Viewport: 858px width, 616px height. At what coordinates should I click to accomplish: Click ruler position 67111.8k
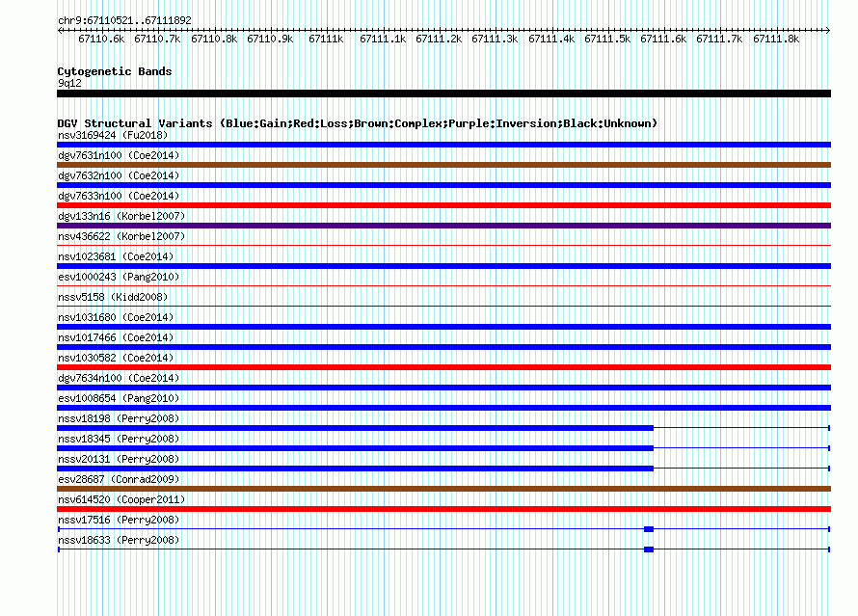(776, 39)
